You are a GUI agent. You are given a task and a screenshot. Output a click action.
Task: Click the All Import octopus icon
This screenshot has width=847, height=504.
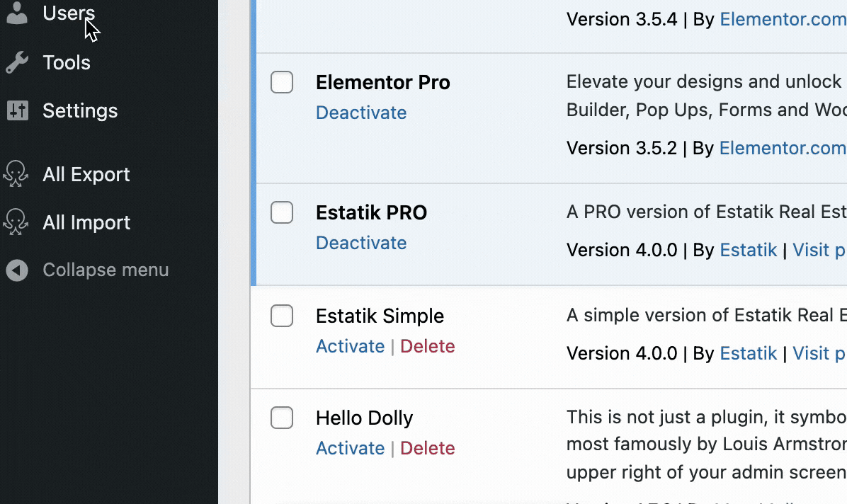pyautogui.click(x=16, y=222)
